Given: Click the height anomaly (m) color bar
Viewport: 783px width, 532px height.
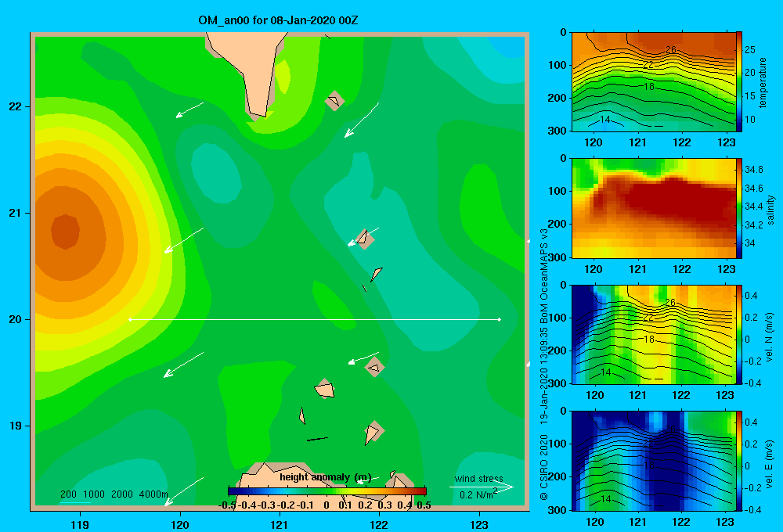Looking at the screenshot, I should [327, 491].
